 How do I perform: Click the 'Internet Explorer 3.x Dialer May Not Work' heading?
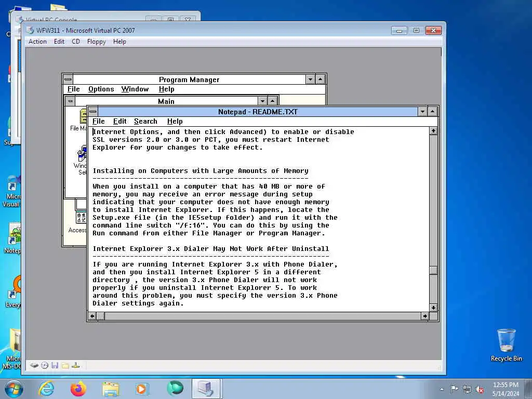211,249
